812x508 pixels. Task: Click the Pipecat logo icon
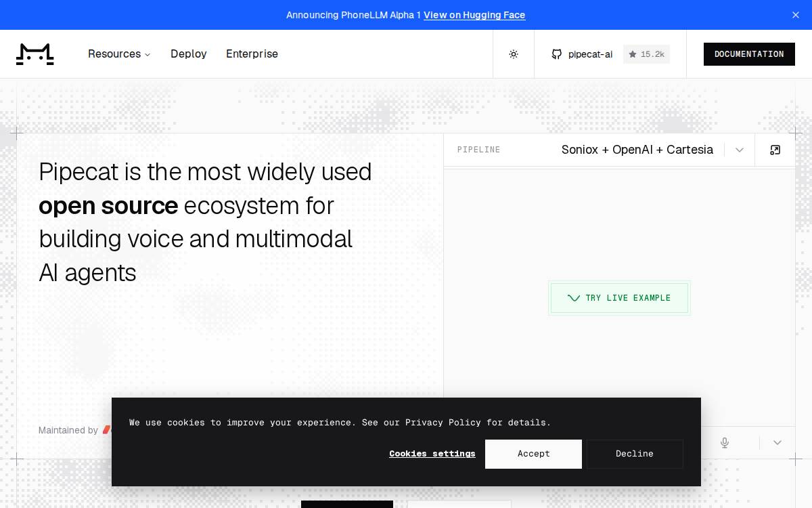click(x=35, y=54)
